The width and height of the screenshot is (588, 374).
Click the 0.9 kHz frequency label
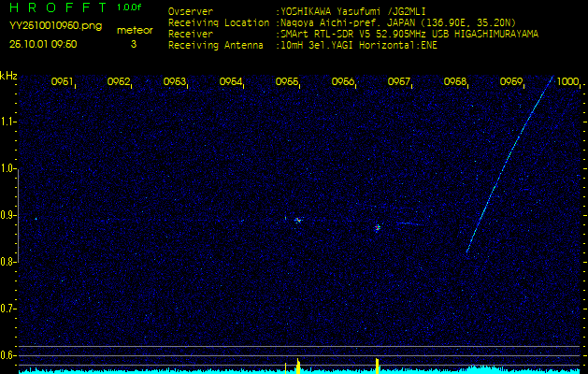7,215
